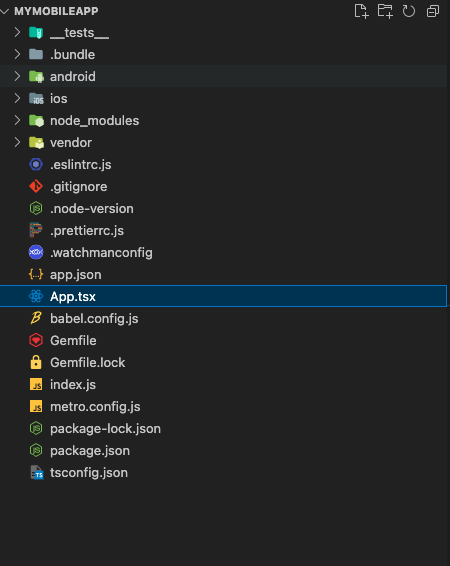
Task: Expand the ios folder chevron
Action: coord(17,98)
